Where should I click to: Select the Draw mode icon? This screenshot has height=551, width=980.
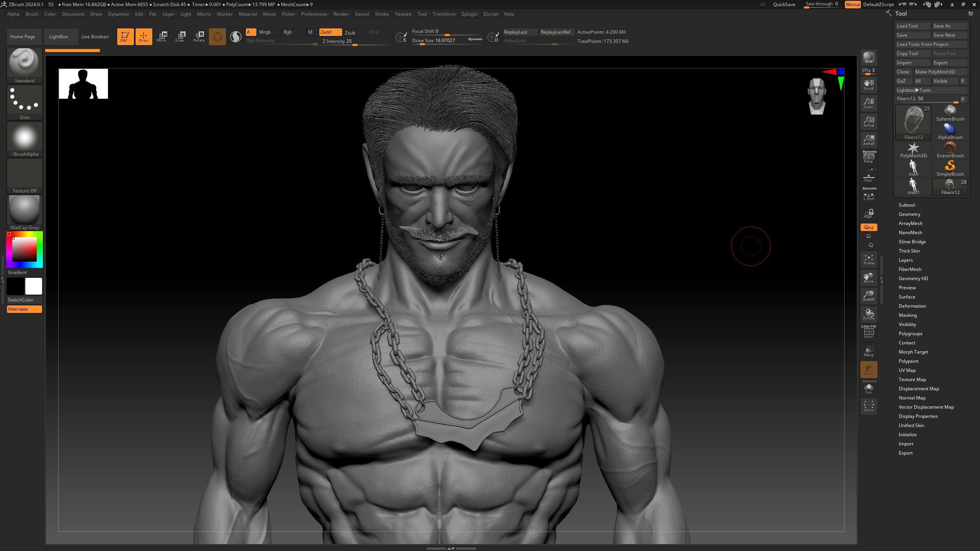coord(144,37)
